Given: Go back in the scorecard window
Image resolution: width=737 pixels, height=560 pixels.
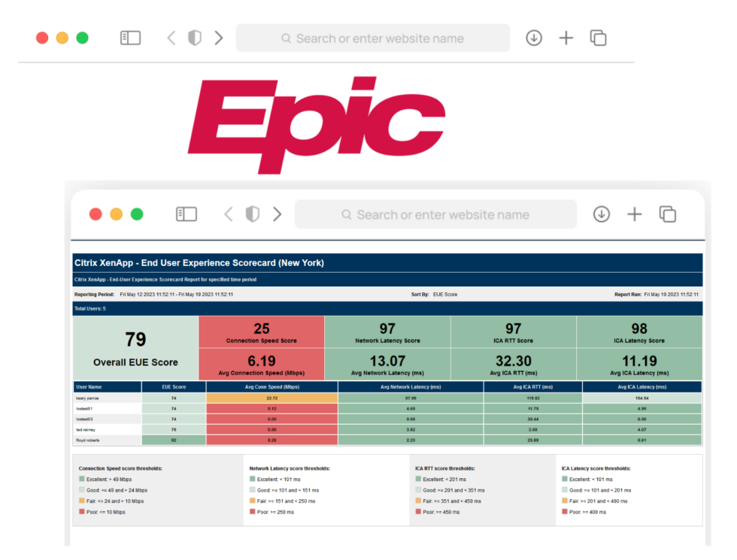Looking at the screenshot, I should [229, 214].
